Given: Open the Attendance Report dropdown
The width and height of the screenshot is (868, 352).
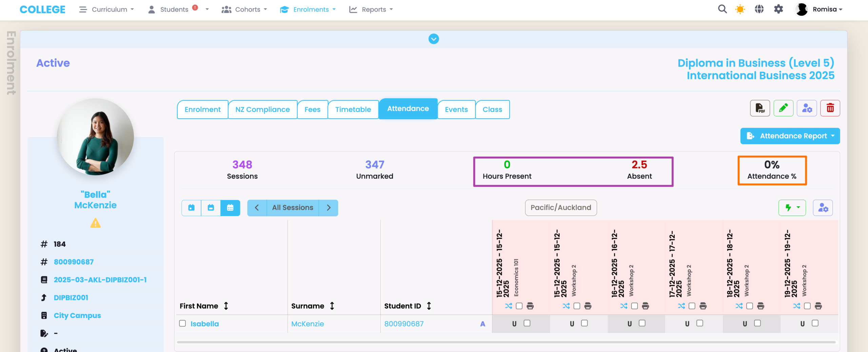Looking at the screenshot, I should pyautogui.click(x=790, y=136).
